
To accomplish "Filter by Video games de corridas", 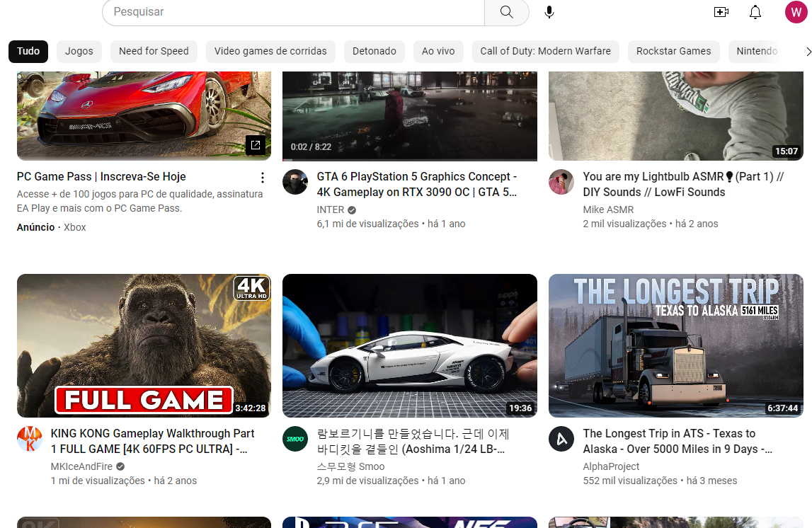I will [270, 51].
